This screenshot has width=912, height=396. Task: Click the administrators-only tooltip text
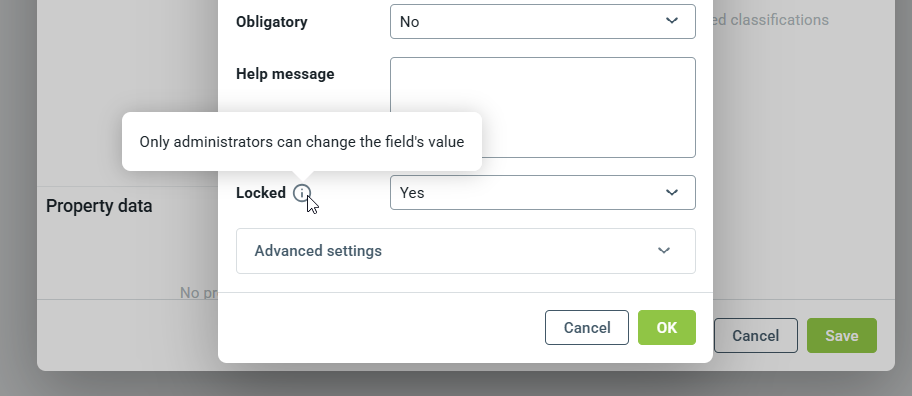pyautogui.click(x=302, y=142)
